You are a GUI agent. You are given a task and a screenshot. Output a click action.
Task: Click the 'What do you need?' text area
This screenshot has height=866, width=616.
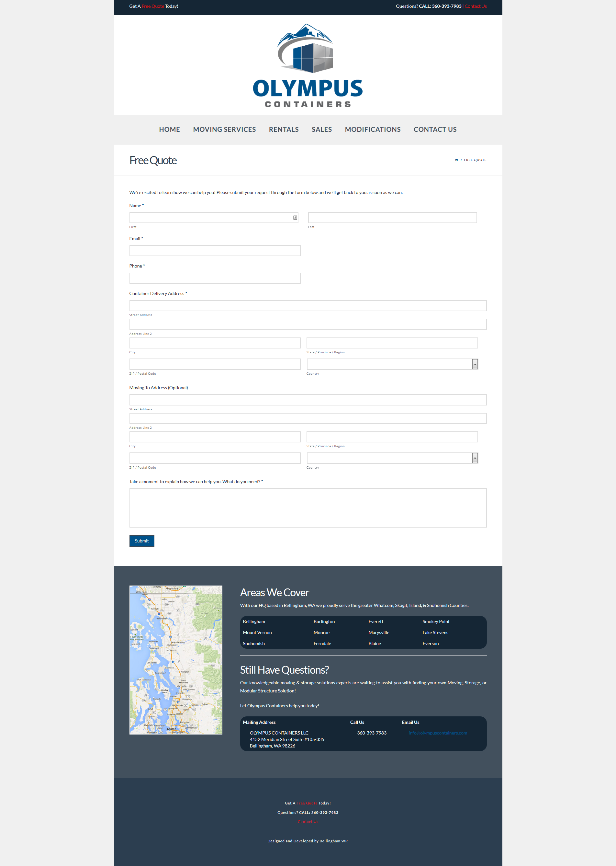click(x=308, y=508)
